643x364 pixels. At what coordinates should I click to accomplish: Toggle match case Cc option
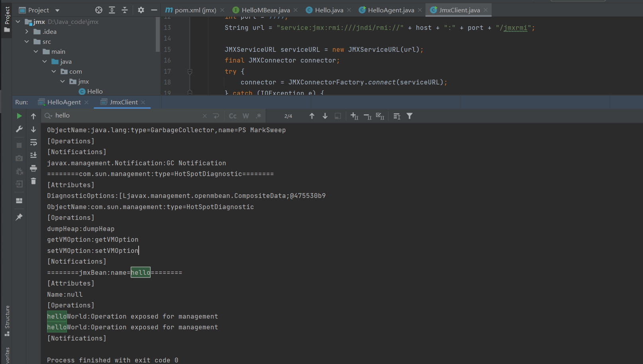point(233,116)
